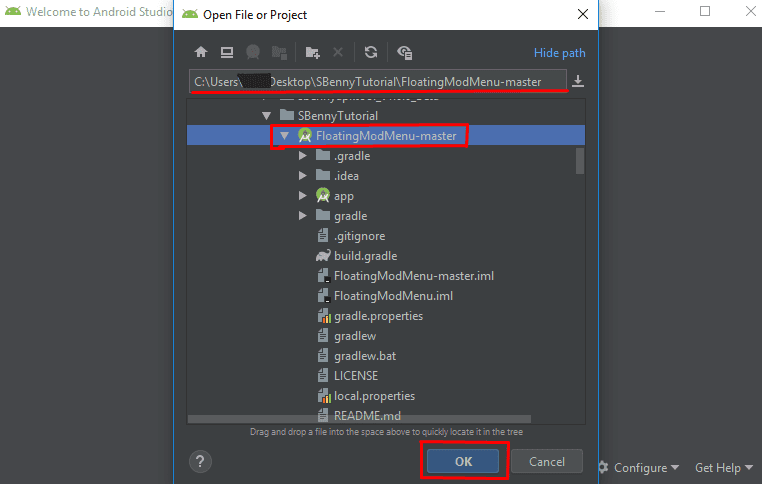Select the Project directory toolbar icon
The height and width of the screenshot is (484, 762).
tap(253, 52)
